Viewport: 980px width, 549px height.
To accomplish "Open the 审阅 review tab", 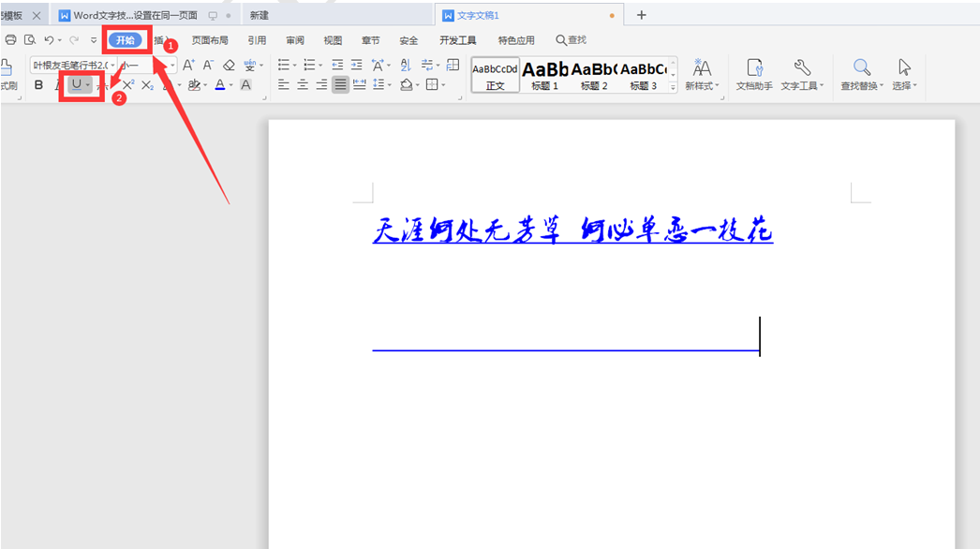I will point(295,39).
